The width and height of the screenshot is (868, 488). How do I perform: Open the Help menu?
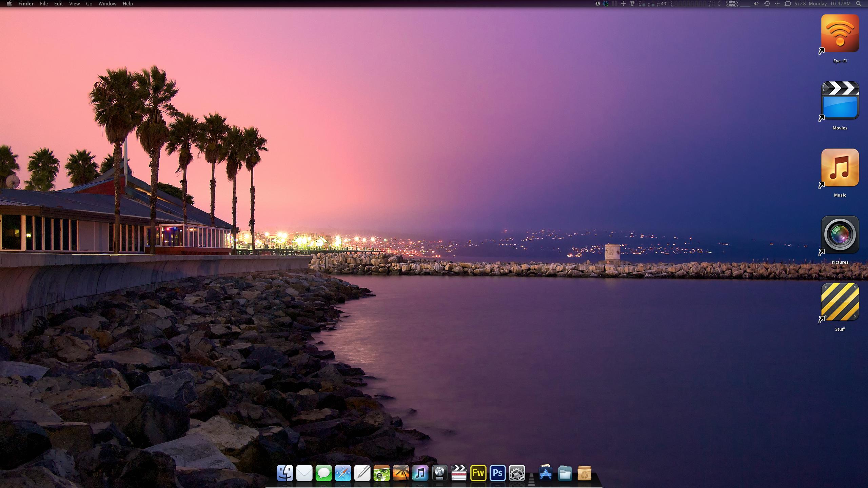[127, 4]
